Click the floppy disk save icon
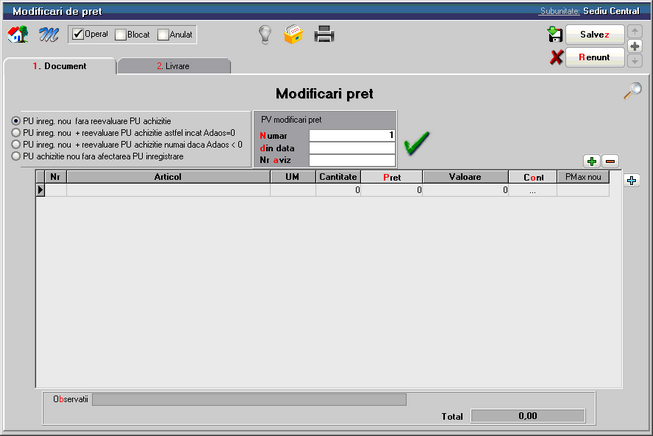Screen dimensions: 653x436 (x=555, y=34)
